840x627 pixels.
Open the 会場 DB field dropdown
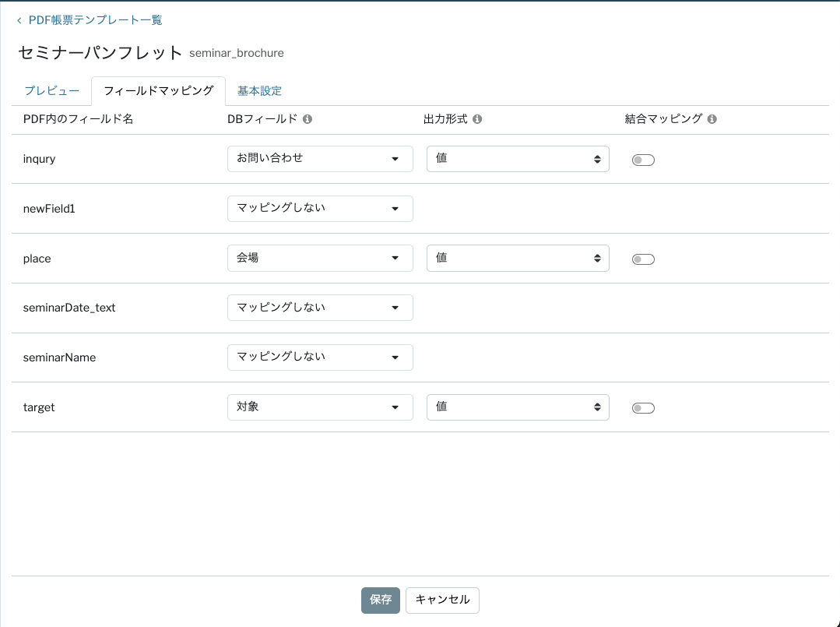point(320,258)
